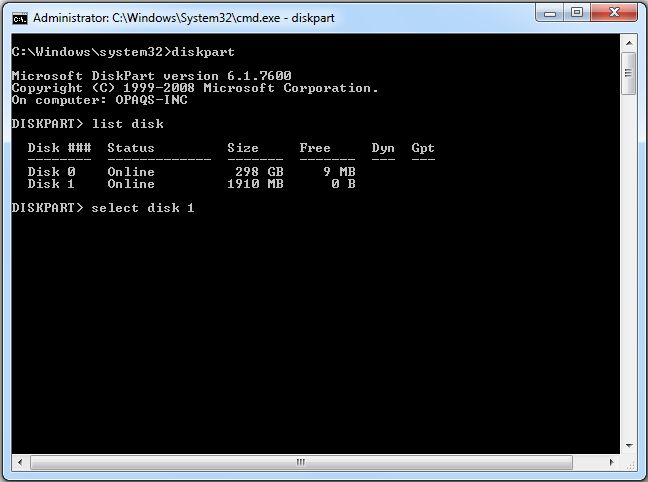Viewport: 648px width, 482px height.
Task: Click the 'Disk 1' row label
Action: [x=52, y=184]
